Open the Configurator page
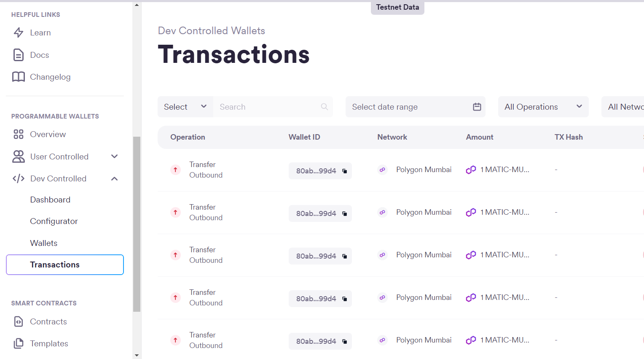Viewport: 644px width, 359px height. tap(54, 221)
